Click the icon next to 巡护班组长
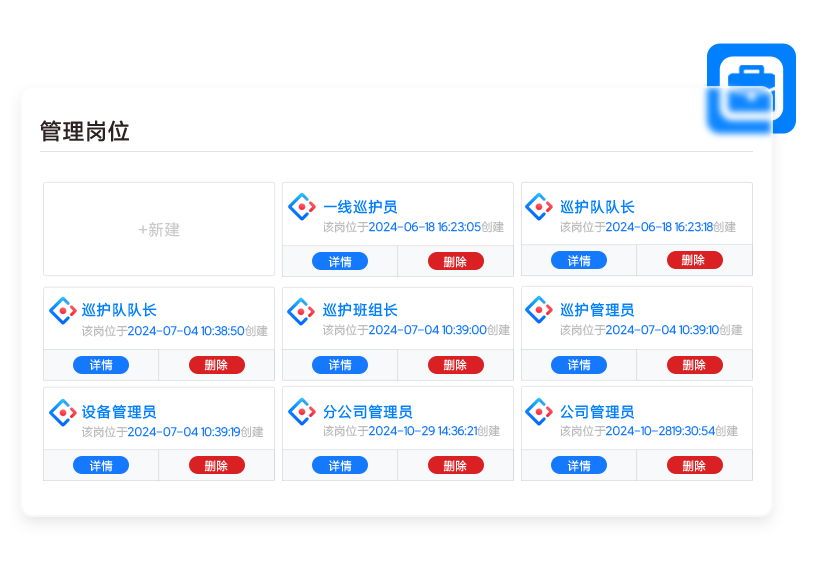The image size is (816, 561). pos(301,311)
